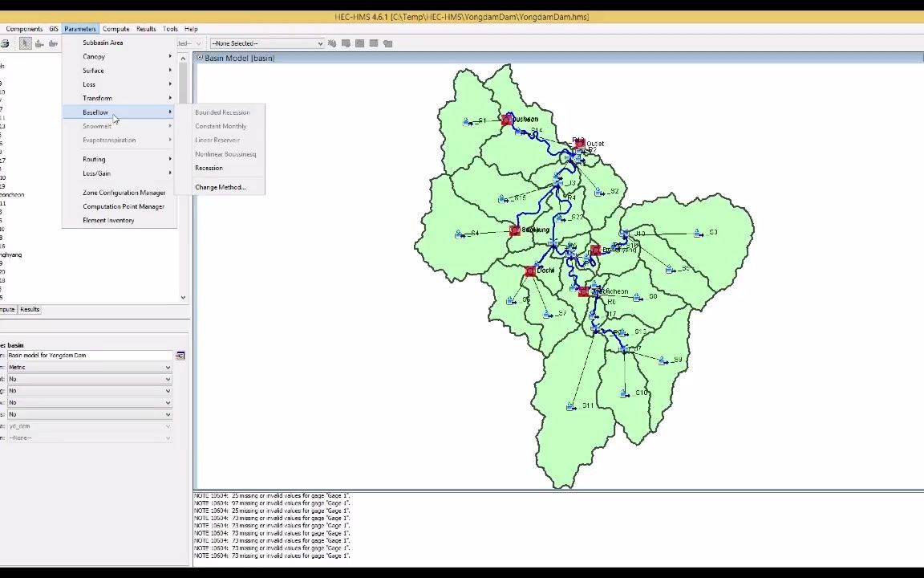
Task: Open the Compute menu
Action: coord(115,28)
